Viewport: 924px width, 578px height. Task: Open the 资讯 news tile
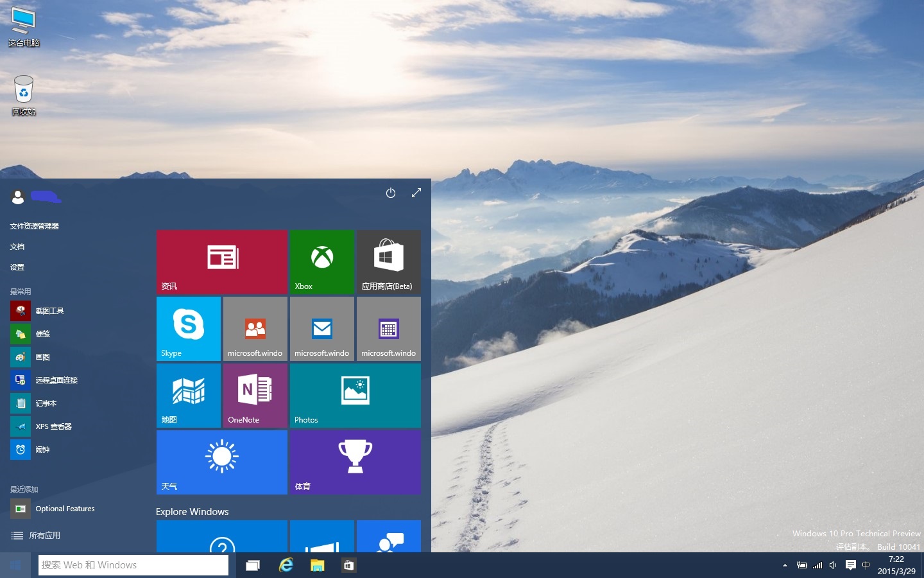click(221, 261)
